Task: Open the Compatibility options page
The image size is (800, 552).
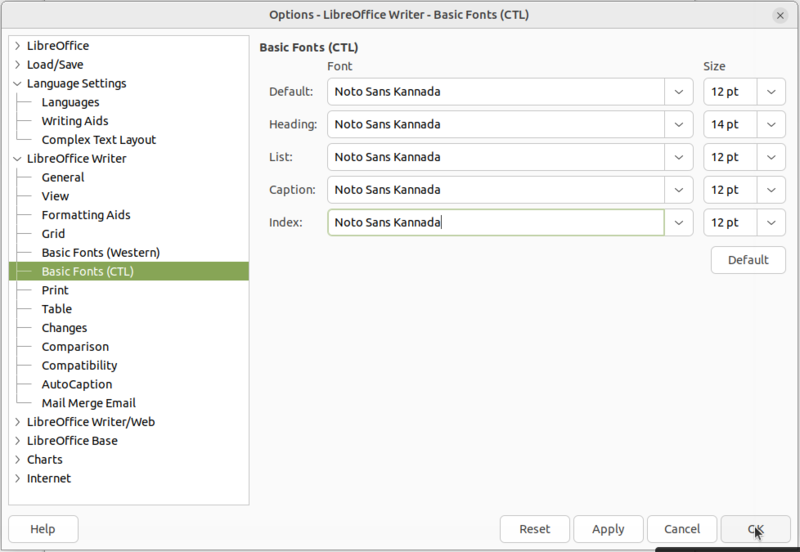Action: (x=79, y=366)
